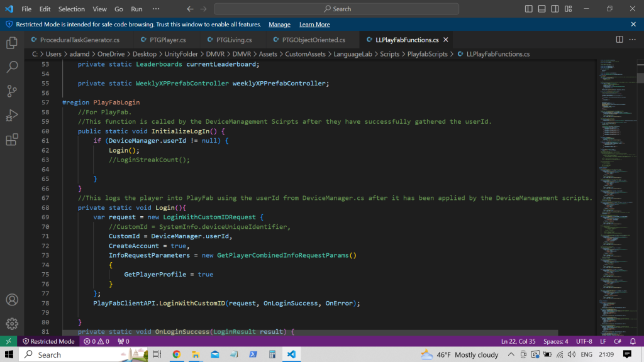Open the Manage gear icon

pyautogui.click(x=12, y=324)
